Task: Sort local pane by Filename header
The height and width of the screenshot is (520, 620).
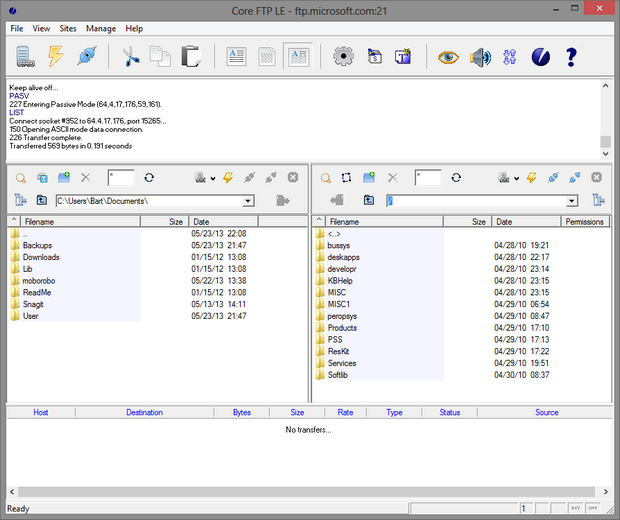Action: (80, 221)
